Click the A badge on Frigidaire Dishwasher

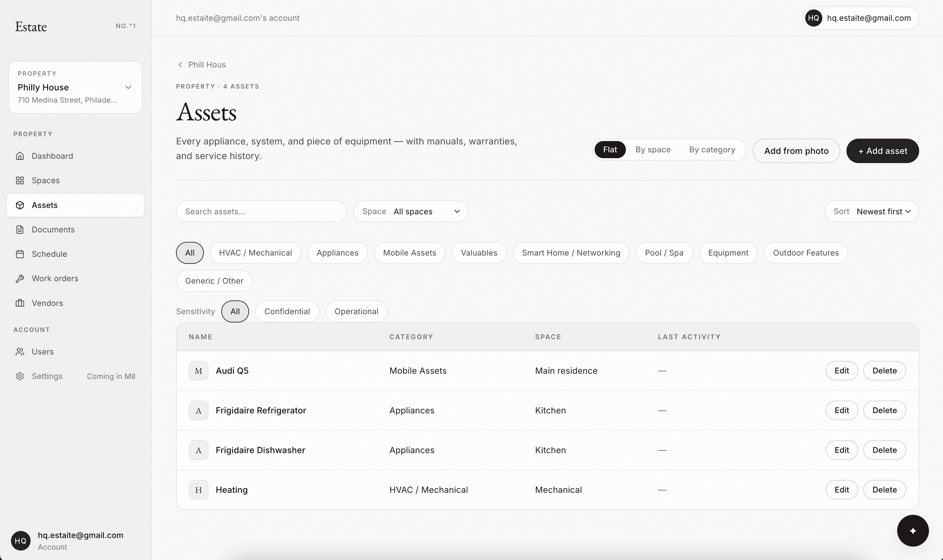(x=199, y=450)
